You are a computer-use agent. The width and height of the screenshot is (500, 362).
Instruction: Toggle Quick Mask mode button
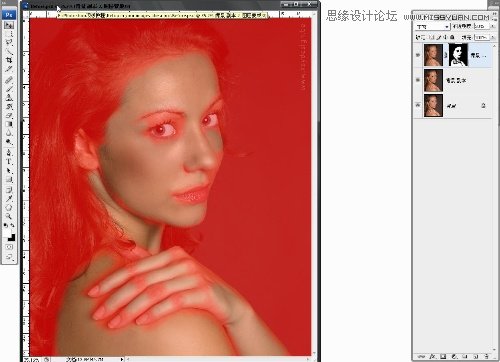coord(9,247)
